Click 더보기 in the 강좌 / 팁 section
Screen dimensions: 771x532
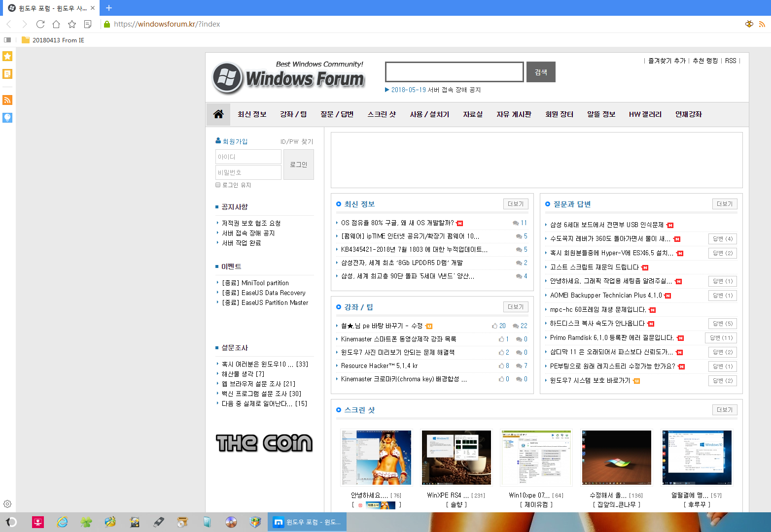tap(516, 307)
